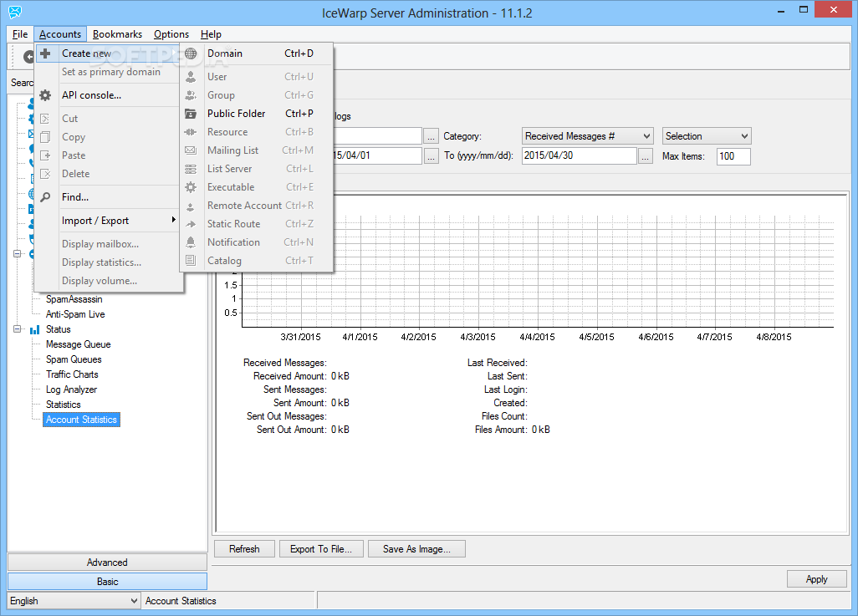Select Message Queue in the tree
858x616 pixels.
79,344
